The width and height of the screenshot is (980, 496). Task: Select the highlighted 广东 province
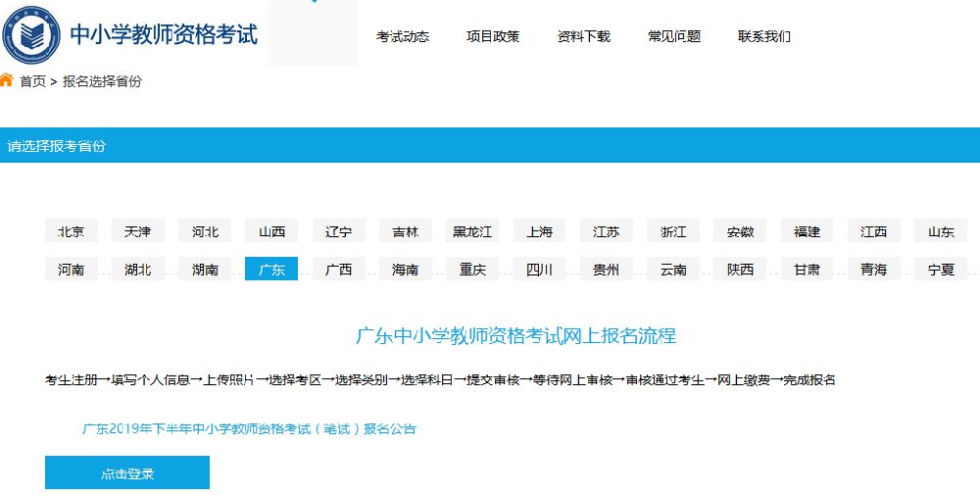coord(271,270)
